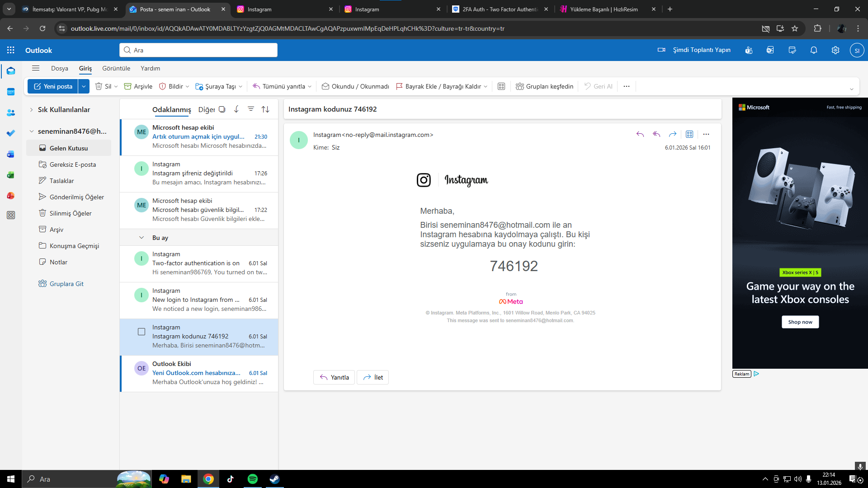Type in the Outlook Ara search box
Screen dimensions: 868x488
[198, 50]
